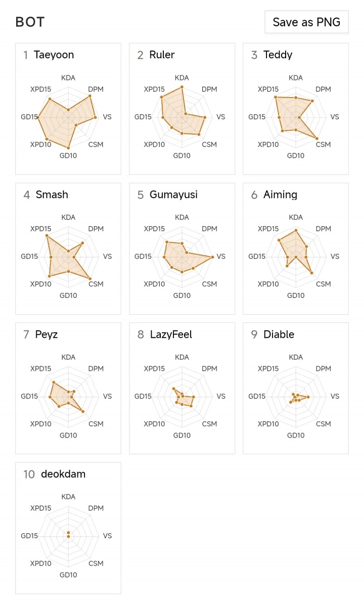Click the VS data point on Gumayusi's chart
This screenshot has width=364, height=605.
[212, 257]
